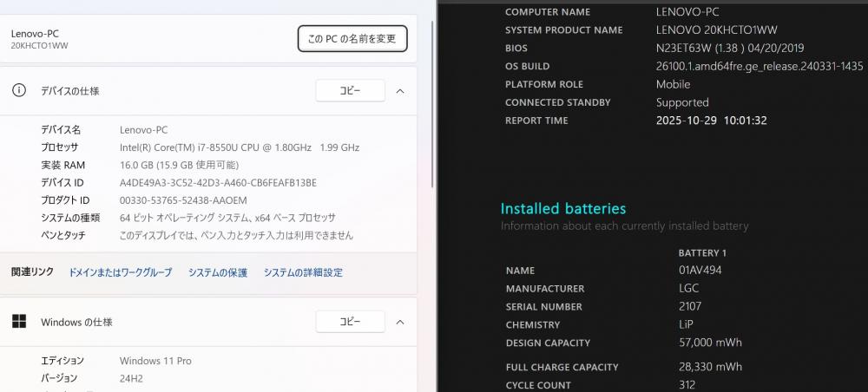The height and width of the screenshot is (392, 868).
Task: Click the FULL CHARGE CAPACITY label
Action: point(562,367)
